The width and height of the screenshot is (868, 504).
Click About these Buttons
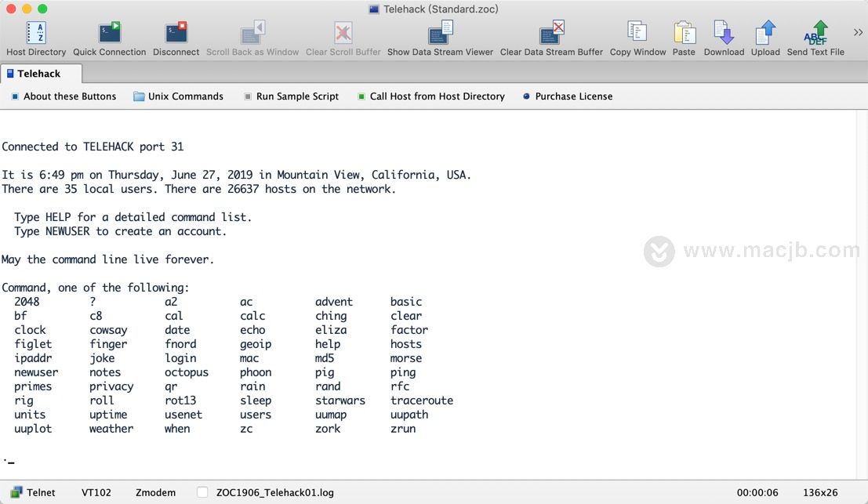(64, 96)
